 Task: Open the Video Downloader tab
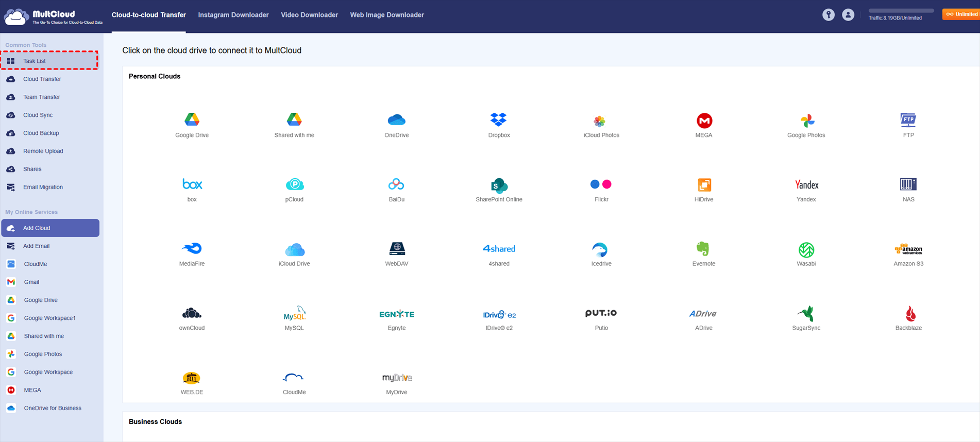(x=309, y=15)
